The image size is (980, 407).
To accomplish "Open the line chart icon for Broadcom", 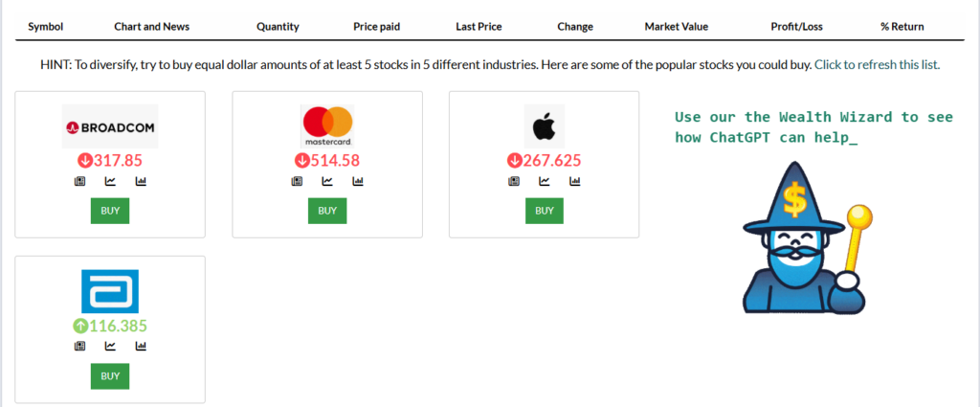I will tap(110, 181).
